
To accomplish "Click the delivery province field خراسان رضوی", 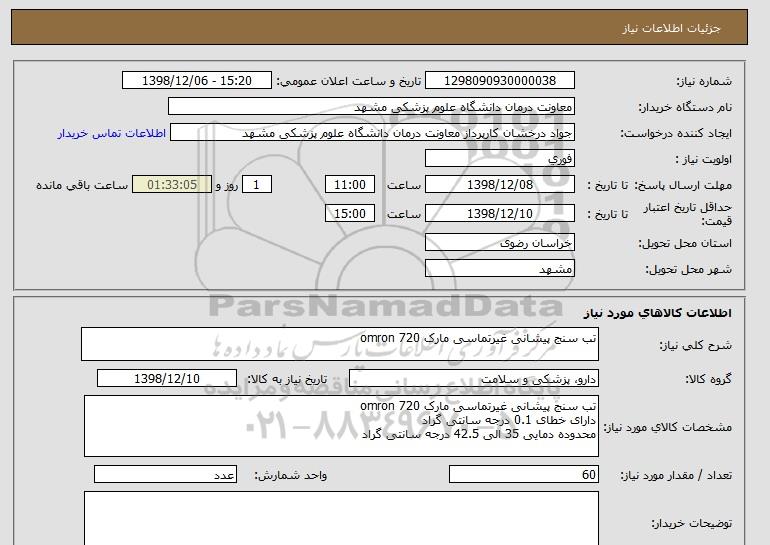I will coord(499,243).
